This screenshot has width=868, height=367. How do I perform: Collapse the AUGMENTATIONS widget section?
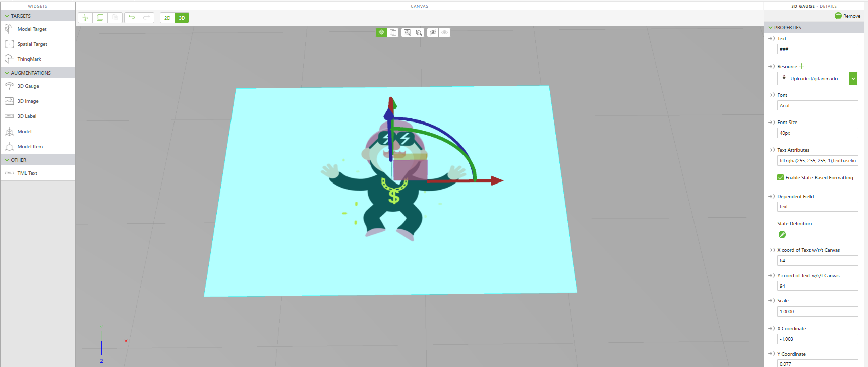pos(7,73)
